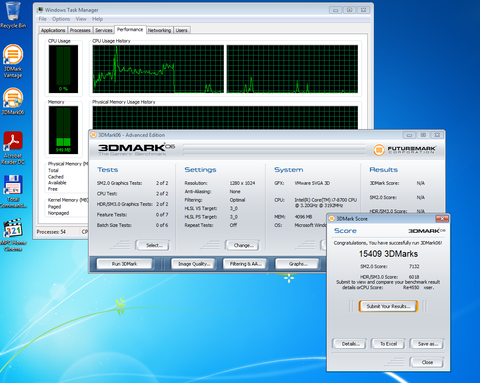480x383 pixels.
Task: Switch to the Users tab
Action: [182, 30]
